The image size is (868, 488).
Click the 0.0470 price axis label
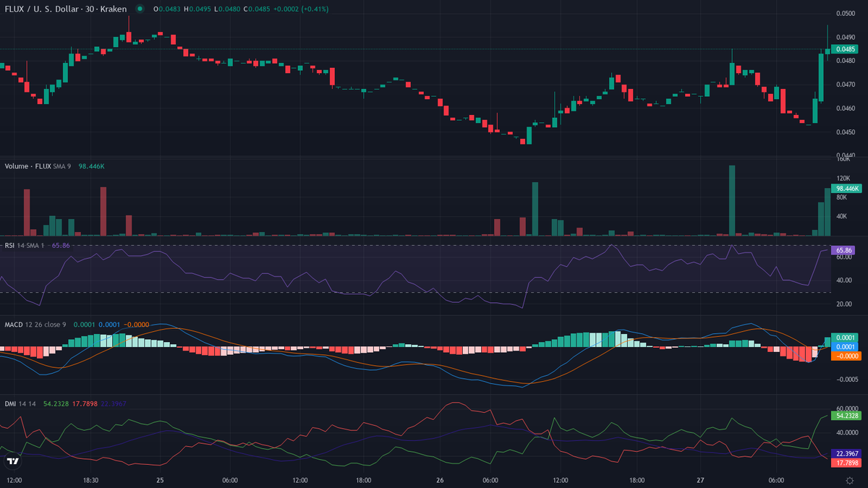[845, 85]
